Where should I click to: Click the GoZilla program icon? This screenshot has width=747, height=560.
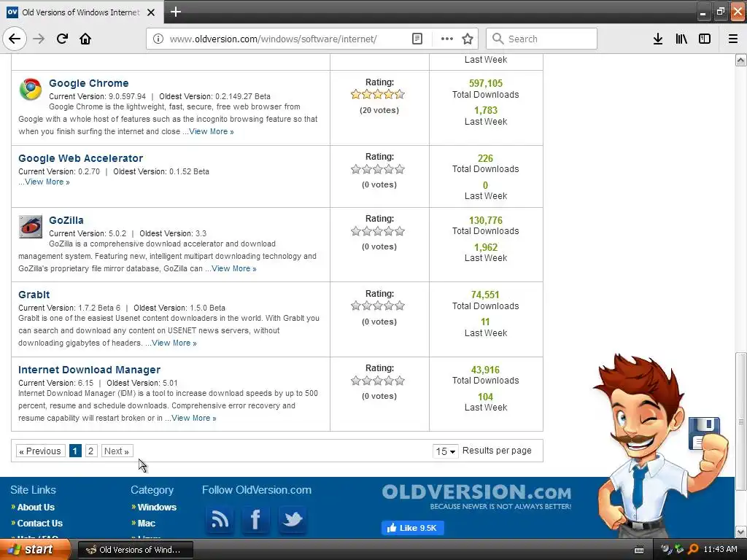31,226
